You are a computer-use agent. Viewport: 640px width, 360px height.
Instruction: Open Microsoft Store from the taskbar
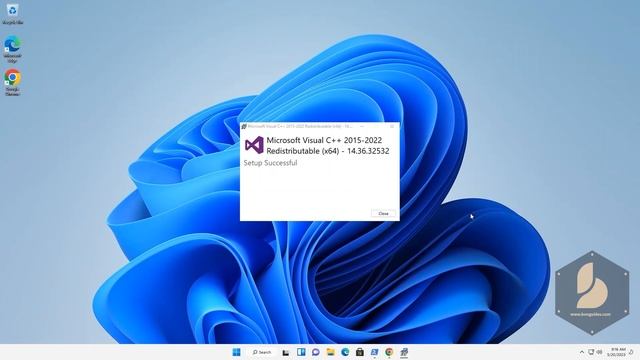pyautogui.click(x=360, y=352)
